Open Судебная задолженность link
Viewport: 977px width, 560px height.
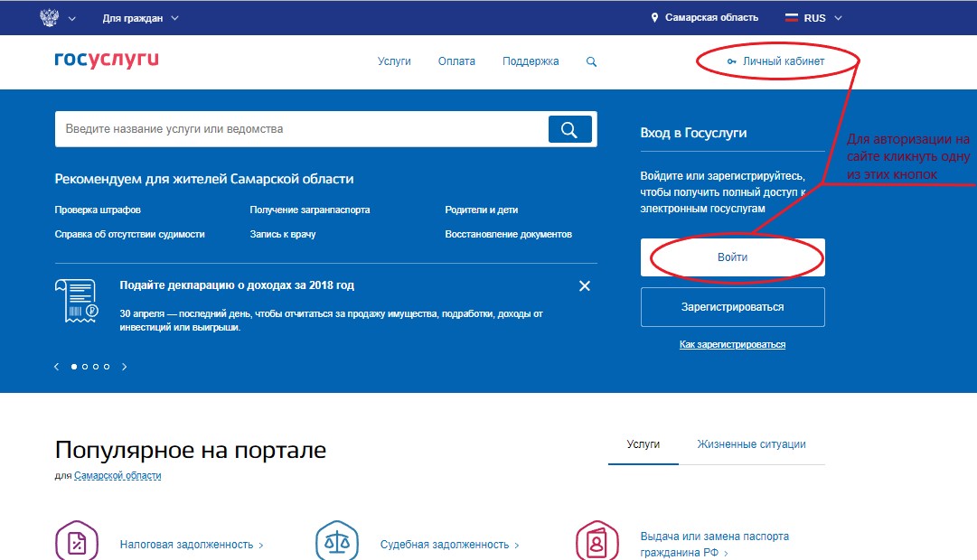pos(449,545)
